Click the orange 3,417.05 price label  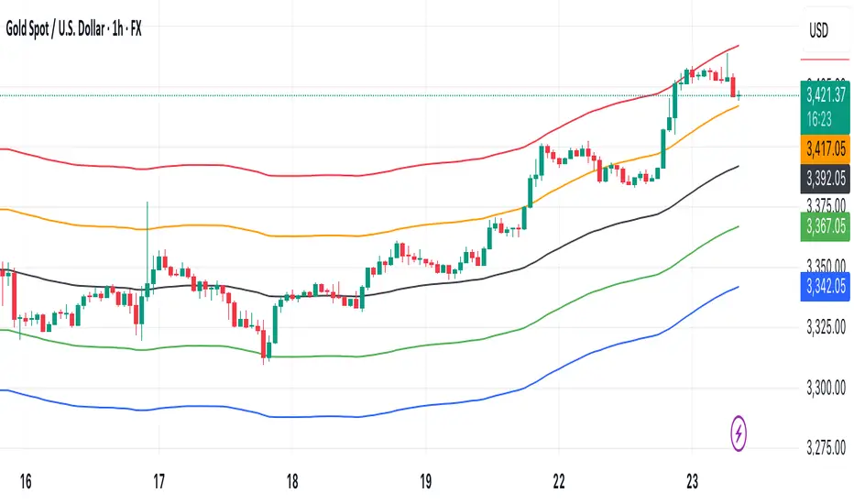[x=825, y=148]
